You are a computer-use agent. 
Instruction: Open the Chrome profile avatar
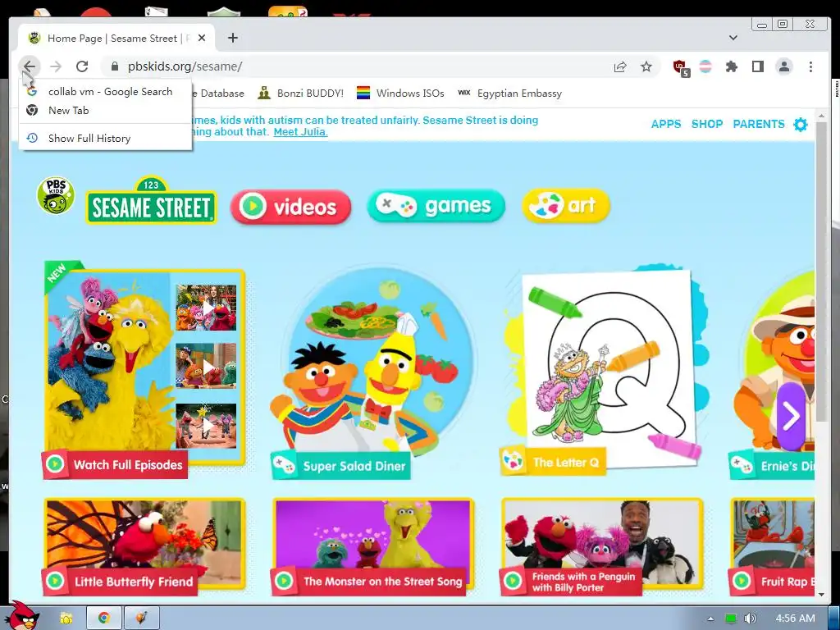[783, 66]
